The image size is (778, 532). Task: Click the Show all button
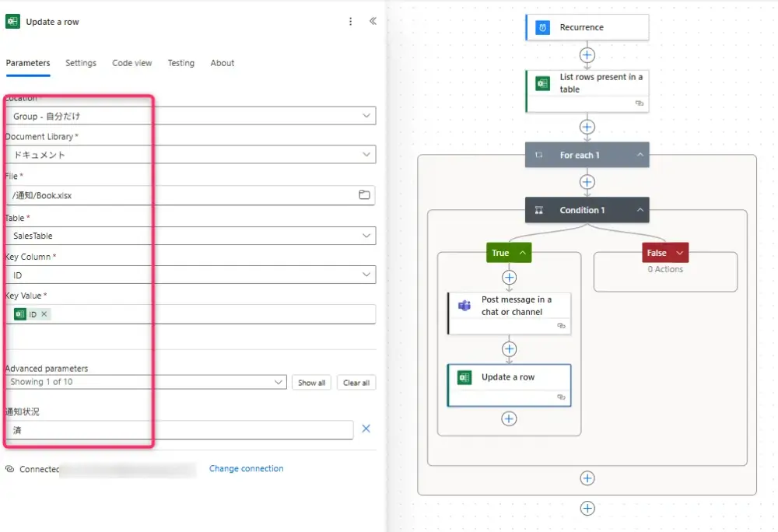pyautogui.click(x=311, y=383)
